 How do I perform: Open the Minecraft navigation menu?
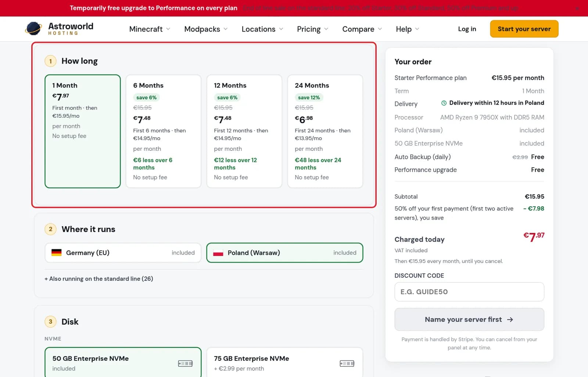(150, 29)
